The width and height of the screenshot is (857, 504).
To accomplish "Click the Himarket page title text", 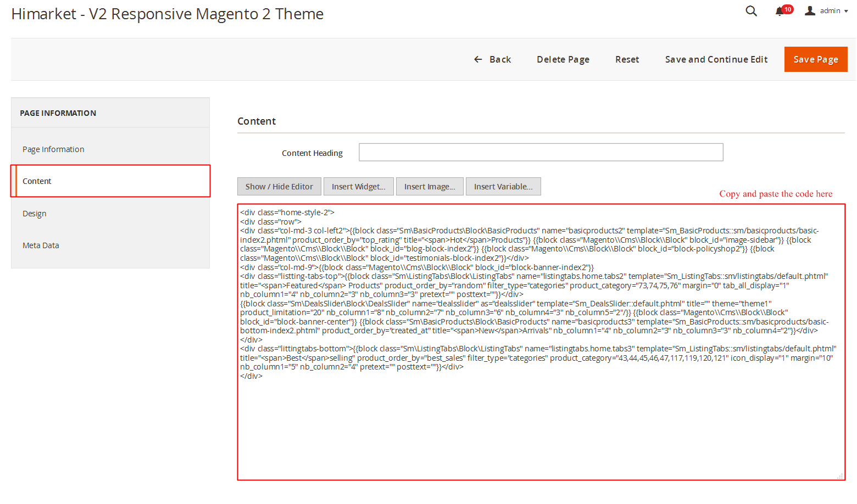I will (168, 14).
